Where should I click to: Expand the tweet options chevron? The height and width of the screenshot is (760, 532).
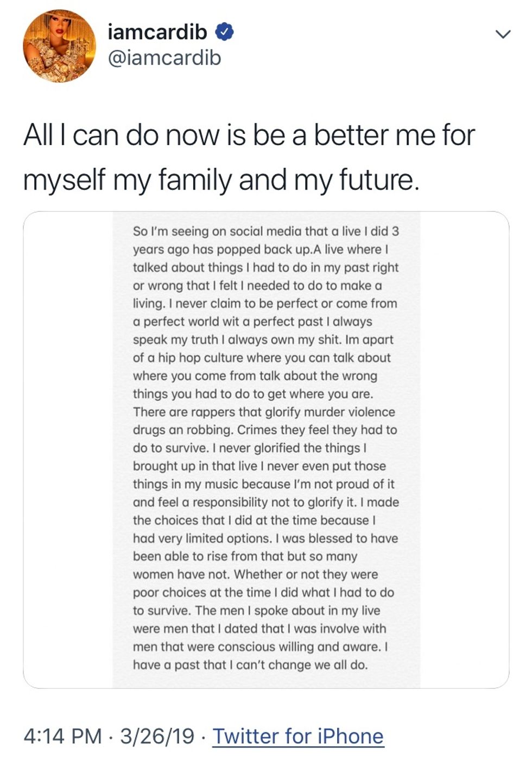(503, 34)
